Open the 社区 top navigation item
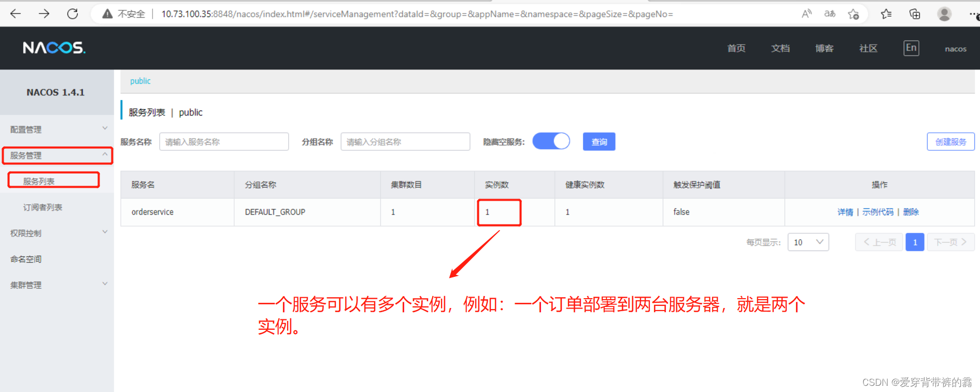This screenshot has height=392, width=980. pos(869,48)
